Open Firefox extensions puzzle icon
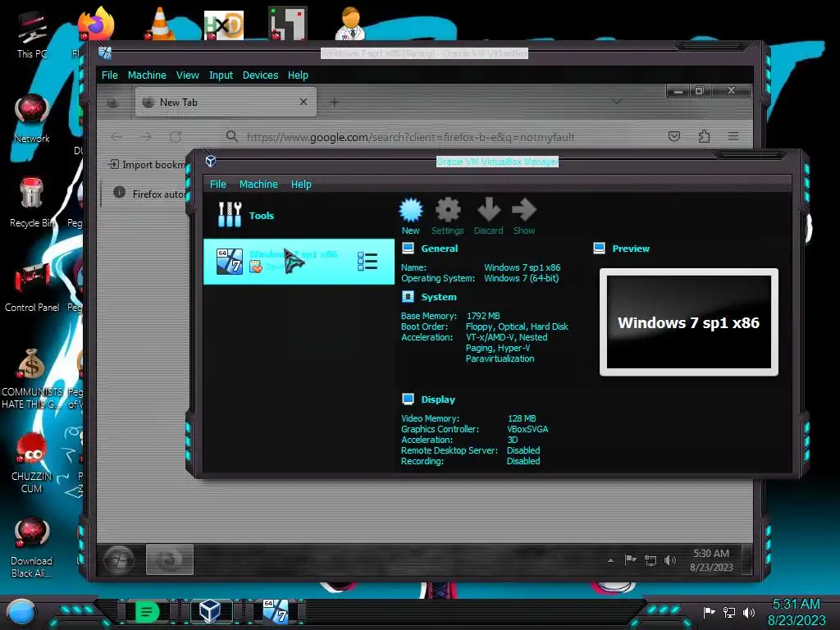The width and height of the screenshot is (840, 630). 704,137
